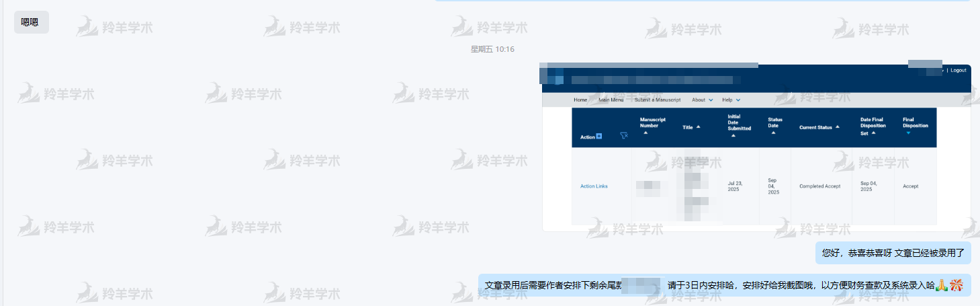Screen dimensions: 980x306
Task: Select Submit a Manuscript
Action: [658, 100]
